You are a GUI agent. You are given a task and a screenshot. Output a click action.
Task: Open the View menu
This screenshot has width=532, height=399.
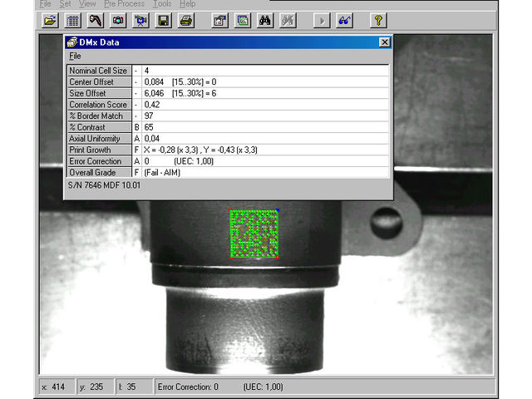tap(86, 4)
